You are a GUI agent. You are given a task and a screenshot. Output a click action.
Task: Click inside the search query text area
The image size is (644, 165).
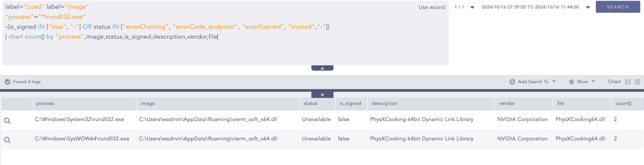[226, 33]
